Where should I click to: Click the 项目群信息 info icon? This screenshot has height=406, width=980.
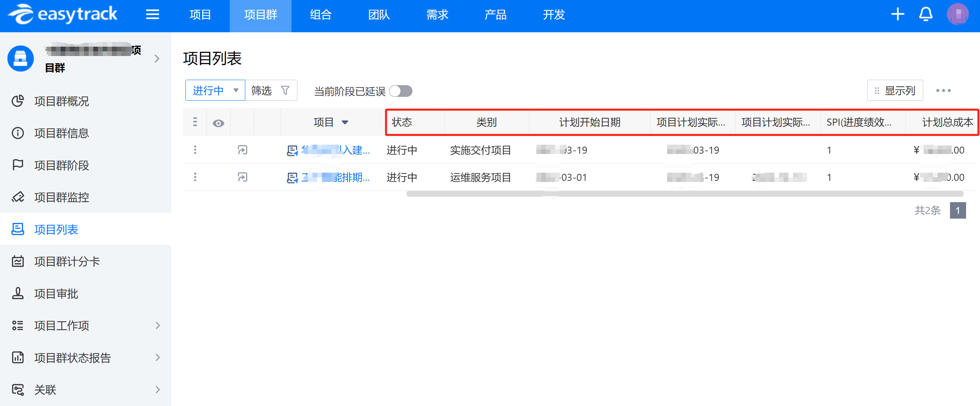coord(18,133)
